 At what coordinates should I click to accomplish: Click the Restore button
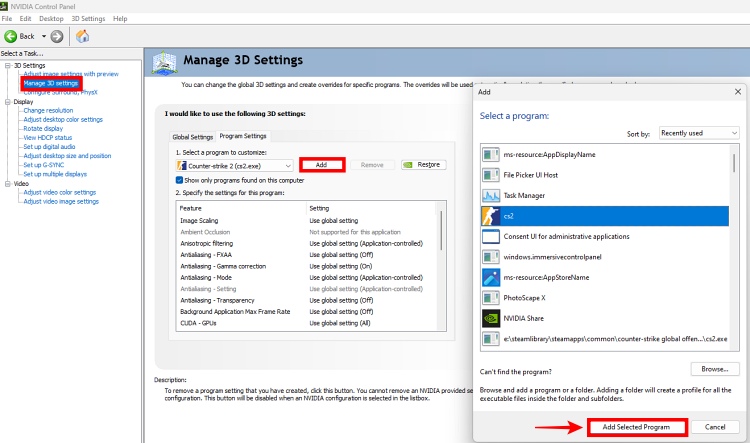pyautogui.click(x=423, y=165)
